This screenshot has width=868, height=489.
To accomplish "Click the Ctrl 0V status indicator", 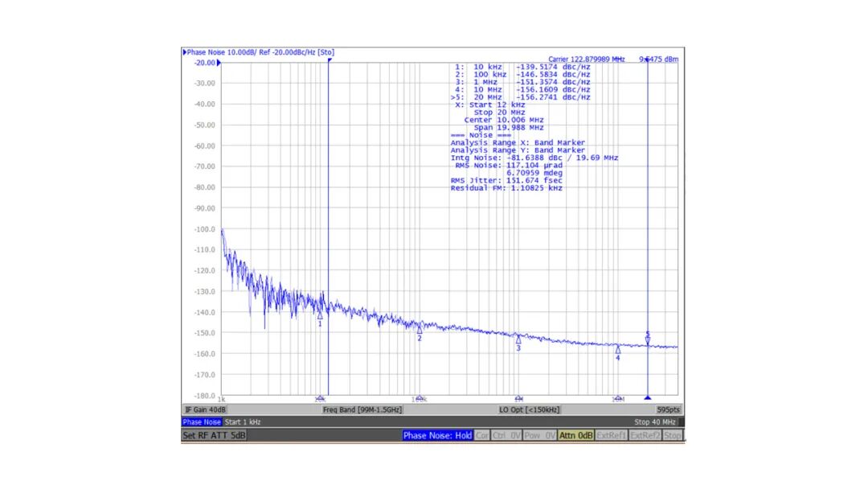I will [x=506, y=435].
